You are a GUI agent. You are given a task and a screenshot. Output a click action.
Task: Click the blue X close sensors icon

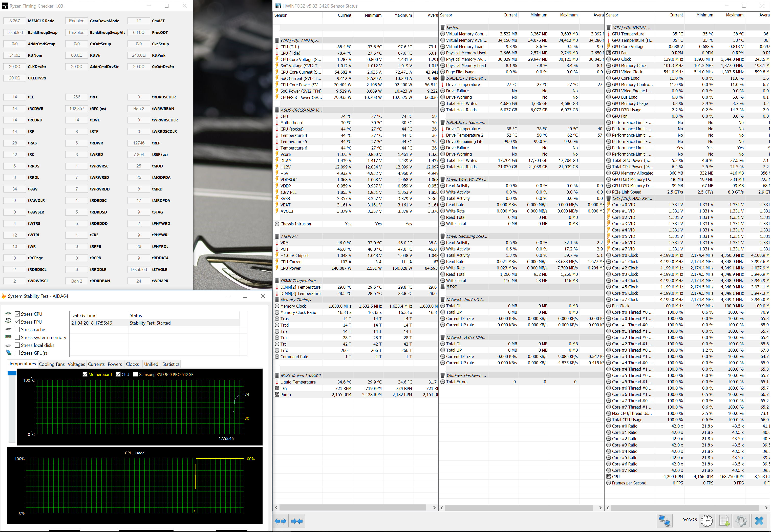pos(759,520)
